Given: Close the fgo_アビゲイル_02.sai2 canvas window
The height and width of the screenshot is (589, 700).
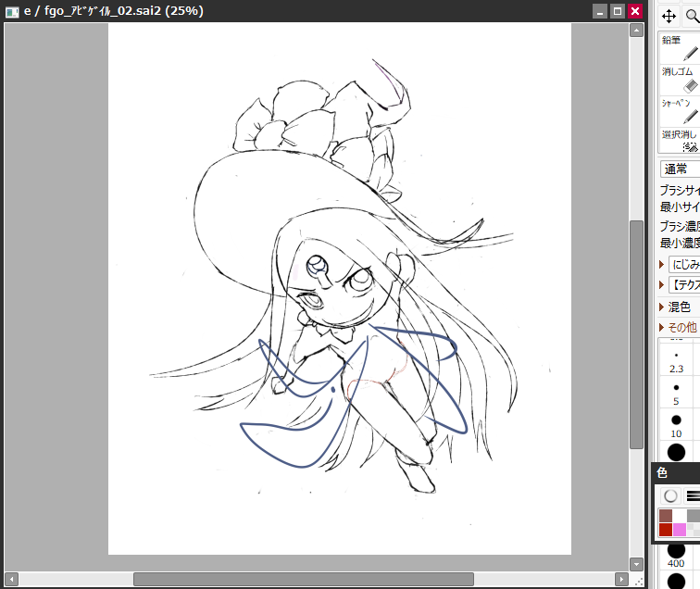Looking at the screenshot, I should [635, 11].
